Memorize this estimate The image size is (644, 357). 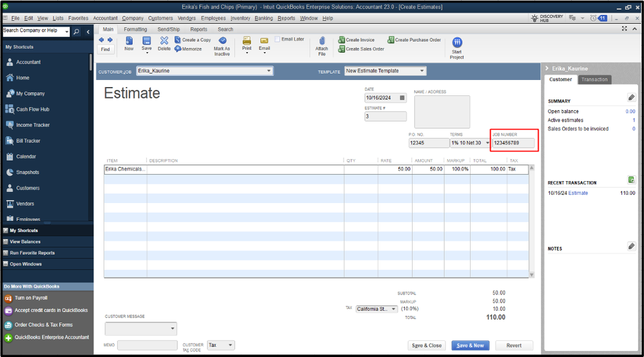tap(188, 49)
